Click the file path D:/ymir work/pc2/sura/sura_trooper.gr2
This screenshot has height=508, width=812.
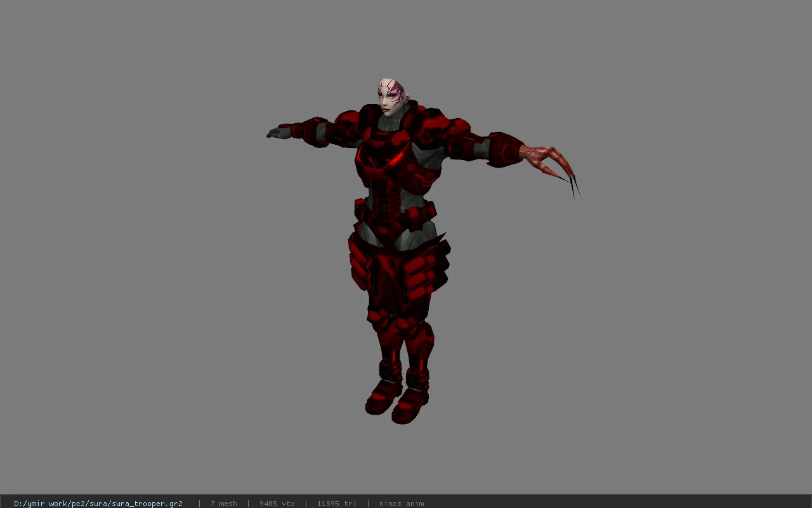click(x=98, y=504)
